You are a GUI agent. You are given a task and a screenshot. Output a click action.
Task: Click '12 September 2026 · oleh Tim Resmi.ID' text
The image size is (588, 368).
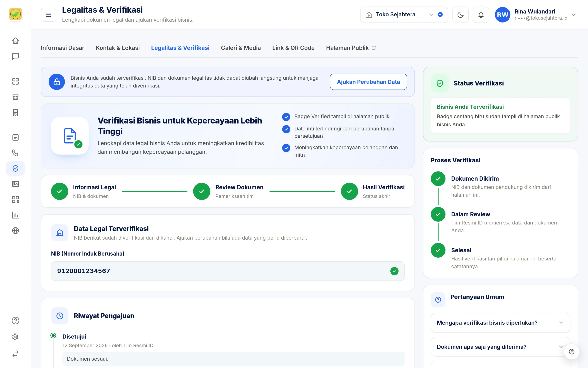coord(108,345)
